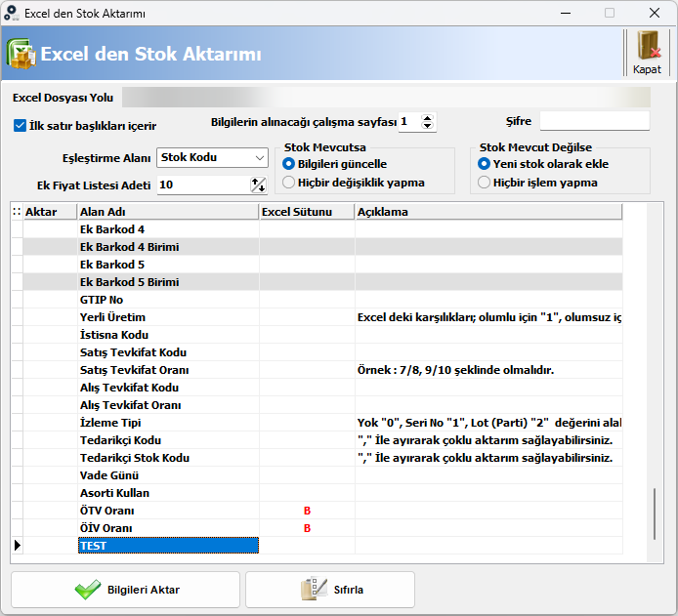Select Hiçbir değişiklik yapma option
Viewport: 678px width, 616px height.
288,183
